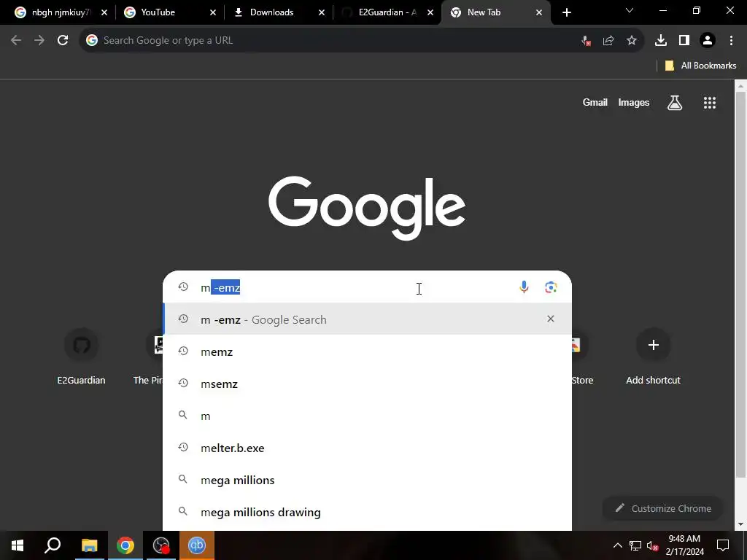Click the Add shortcut button

(653, 356)
